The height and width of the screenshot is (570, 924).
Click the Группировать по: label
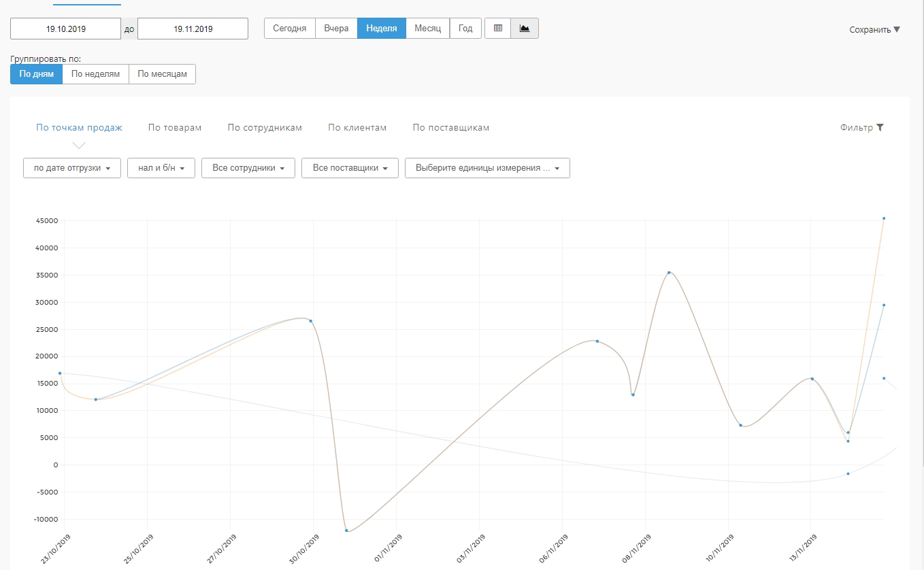46,59
